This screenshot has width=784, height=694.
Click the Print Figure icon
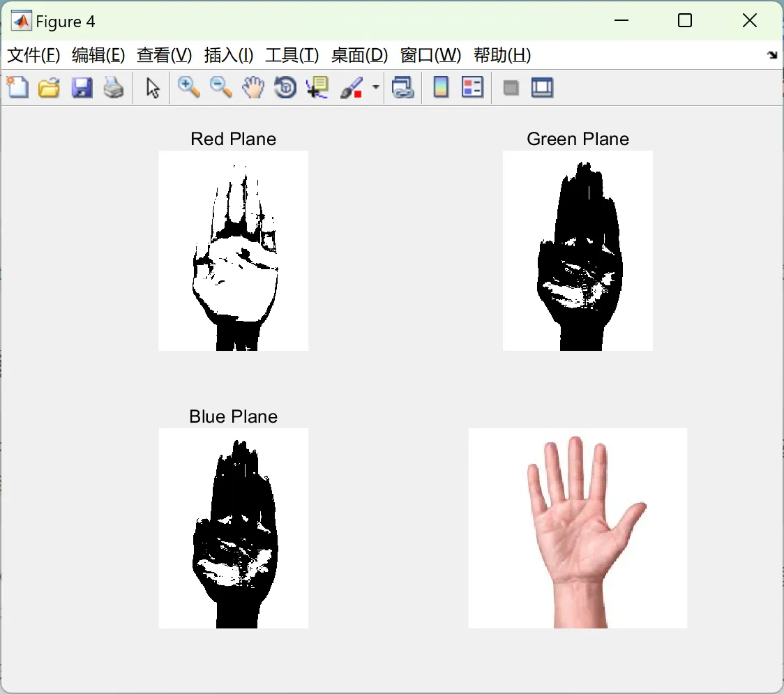(114, 88)
